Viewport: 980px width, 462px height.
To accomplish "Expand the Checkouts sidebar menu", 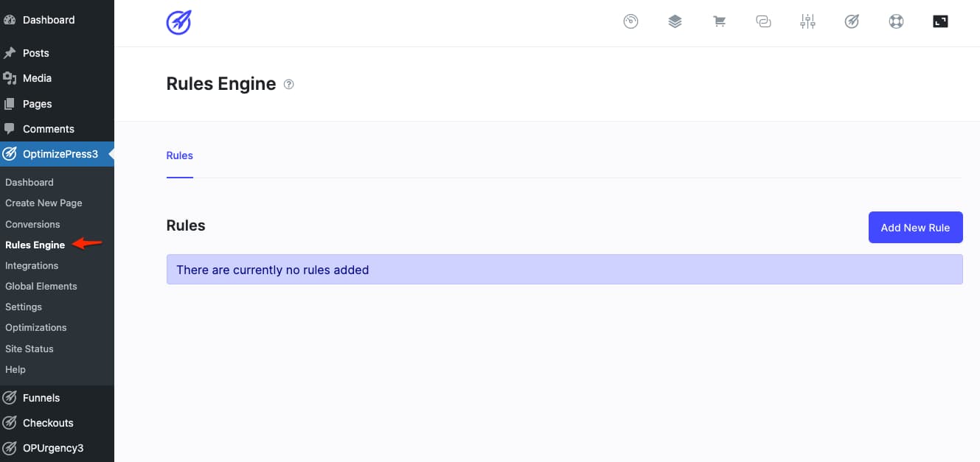I will click(x=48, y=423).
